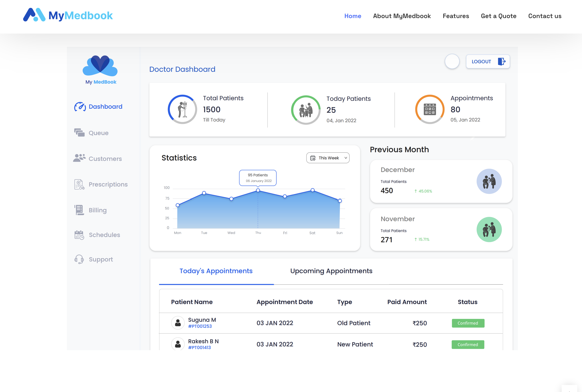Image resolution: width=582 pixels, height=392 pixels.
Task: Click the orange Appointments progress ring
Action: [430, 109]
